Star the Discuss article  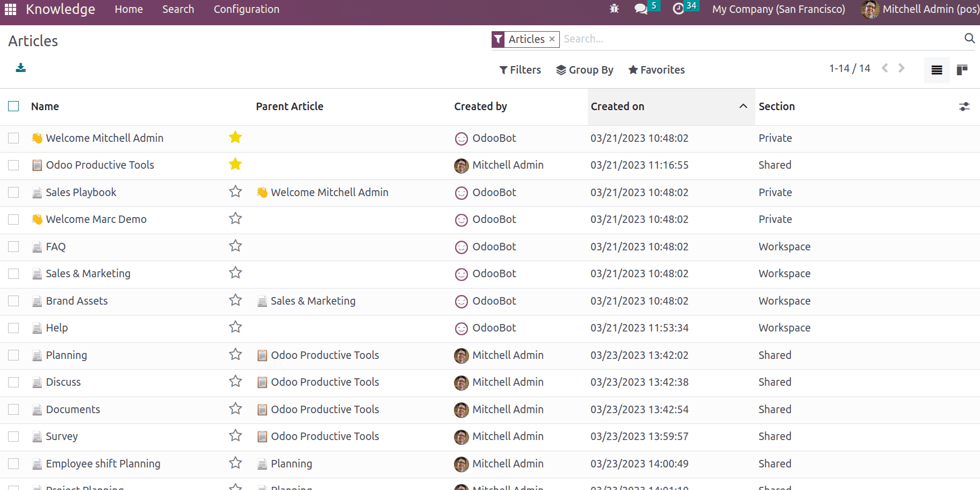click(x=235, y=381)
